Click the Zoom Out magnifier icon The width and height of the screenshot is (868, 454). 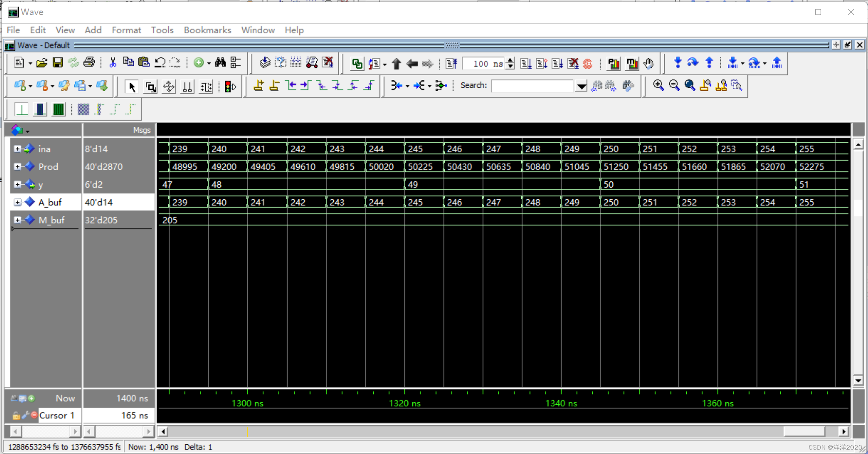coord(674,85)
